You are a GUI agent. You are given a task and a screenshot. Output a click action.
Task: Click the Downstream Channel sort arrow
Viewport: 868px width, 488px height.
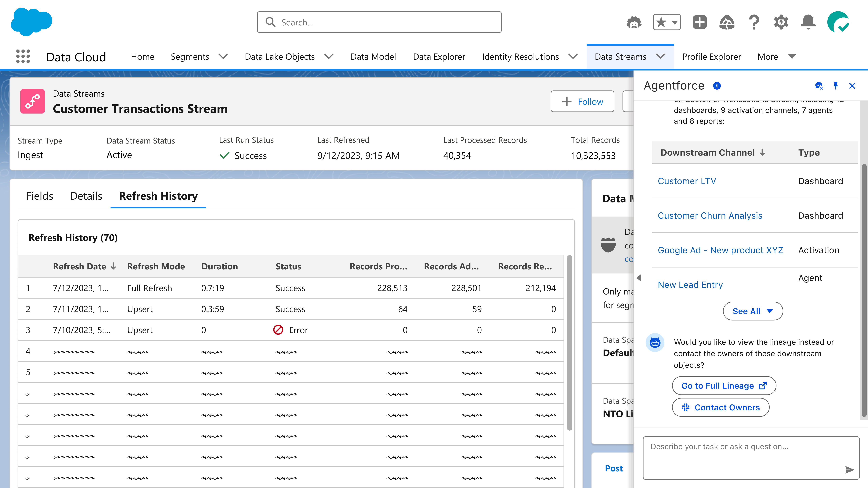point(762,152)
